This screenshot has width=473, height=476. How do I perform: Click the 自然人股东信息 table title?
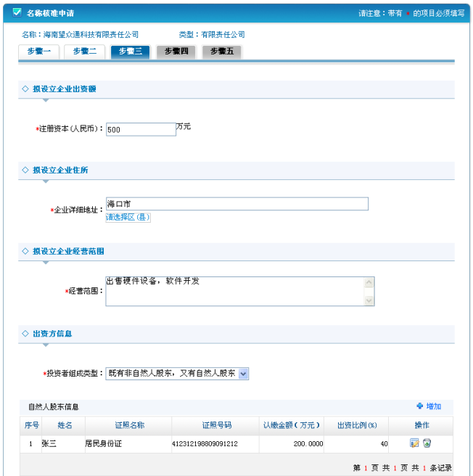click(54, 407)
